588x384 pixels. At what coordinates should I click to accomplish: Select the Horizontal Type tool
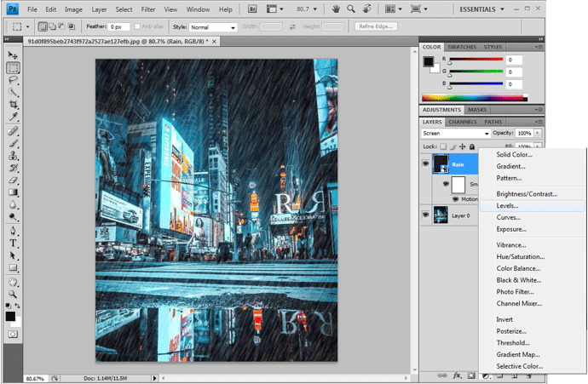(13, 243)
